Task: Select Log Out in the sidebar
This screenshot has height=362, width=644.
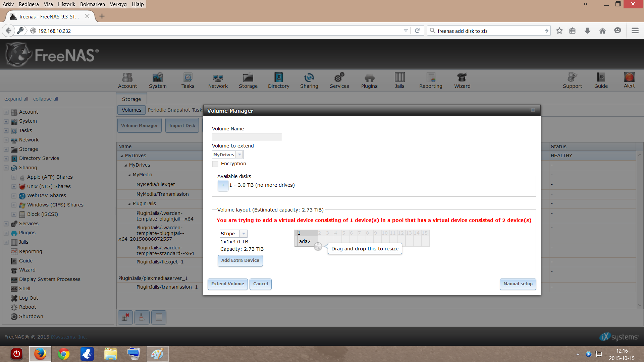Action: (29, 298)
